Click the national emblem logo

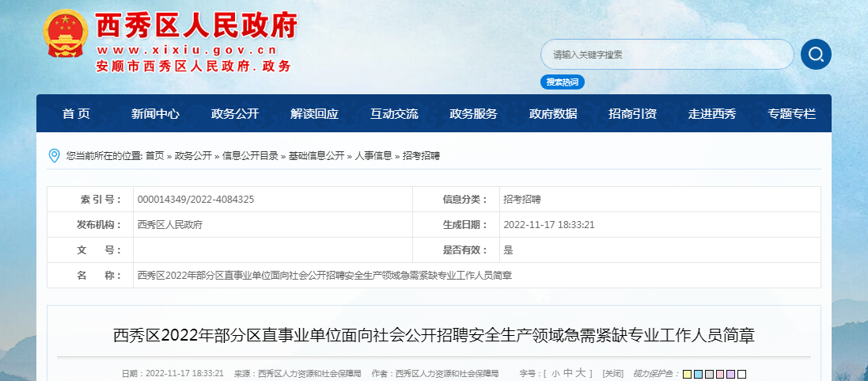pyautogui.click(x=65, y=35)
